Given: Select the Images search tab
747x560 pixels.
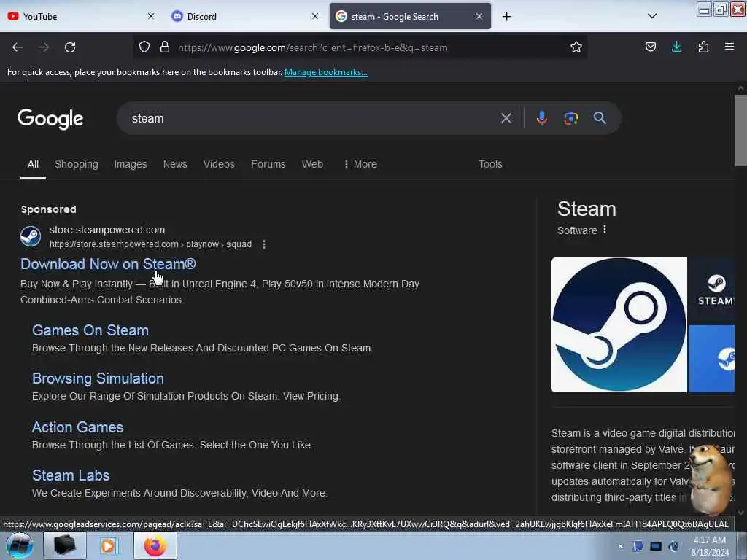Looking at the screenshot, I should [x=131, y=164].
